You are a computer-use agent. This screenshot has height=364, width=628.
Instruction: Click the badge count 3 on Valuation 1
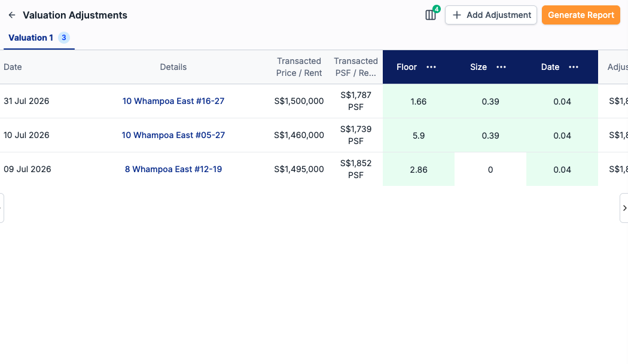click(63, 38)
